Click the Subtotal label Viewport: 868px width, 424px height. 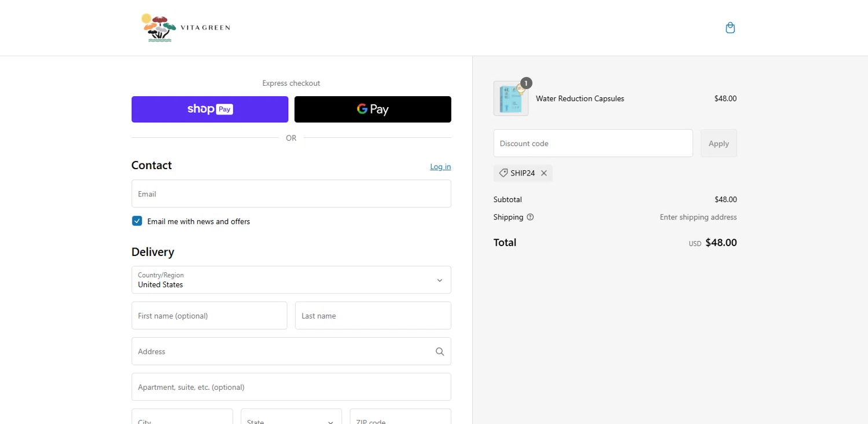coord(507,200)
